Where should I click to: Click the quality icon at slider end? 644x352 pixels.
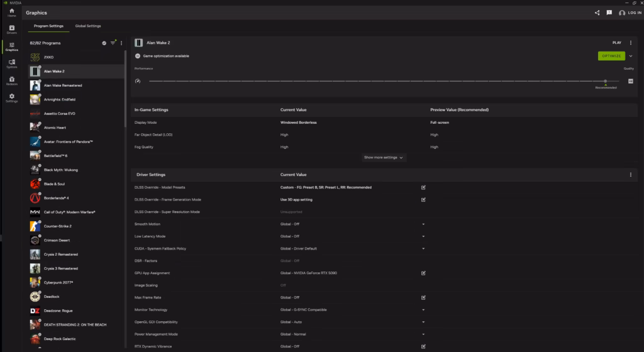(x=630, y=81)
